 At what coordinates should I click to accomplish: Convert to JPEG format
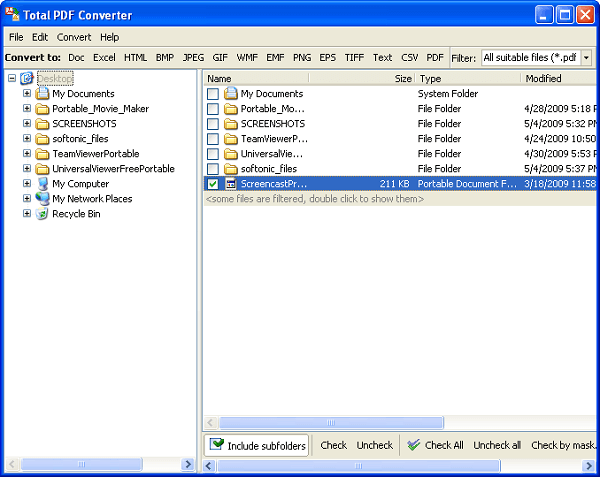point(193,58)
